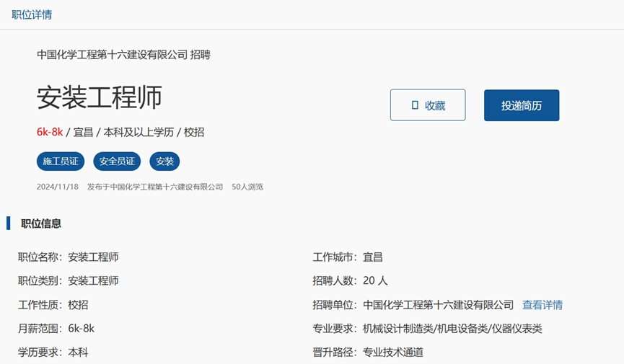Click the 职位类别：安装工程师 row
Screen dimensions: 624x364
[x=68, y=281]
